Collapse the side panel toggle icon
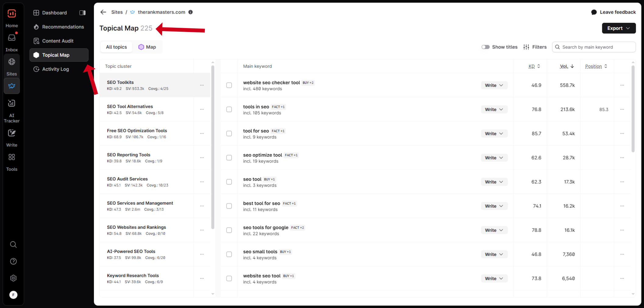The height and width of the screenshot is (308, 644). tap(82, 13)
